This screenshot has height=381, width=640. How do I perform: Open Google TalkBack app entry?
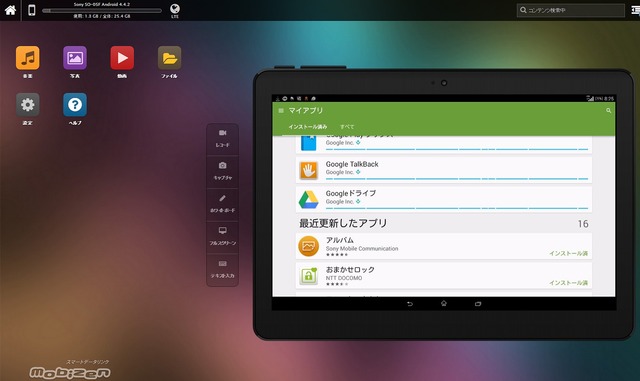point(444,170)
